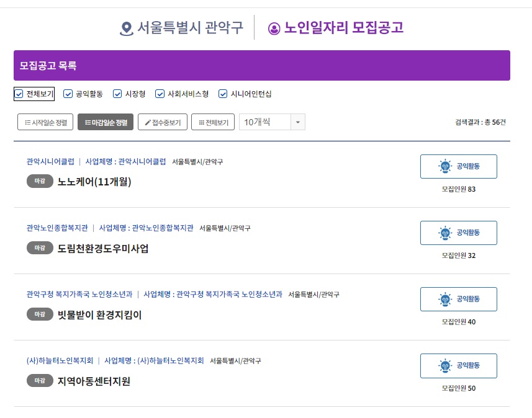Click the 마감 status badge next to 지역아동센터지원
The height and width of the screenshot is (418, 532).
(40, 381)
